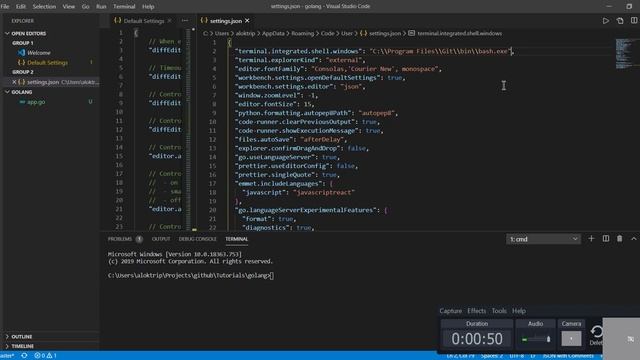Open the File menu
The height and width of the screenshot is (360, 640).
5,7
